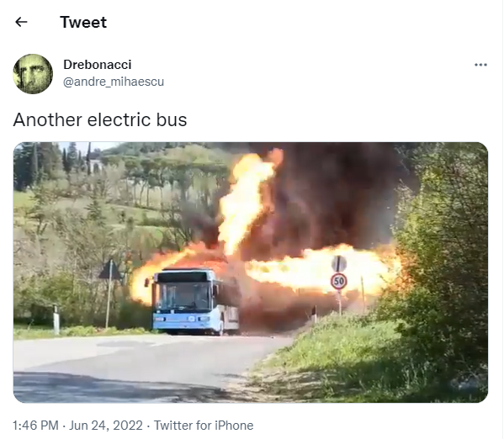
Task: Click the Jun 24, 2022 date
Action: [x=106, y=426]
